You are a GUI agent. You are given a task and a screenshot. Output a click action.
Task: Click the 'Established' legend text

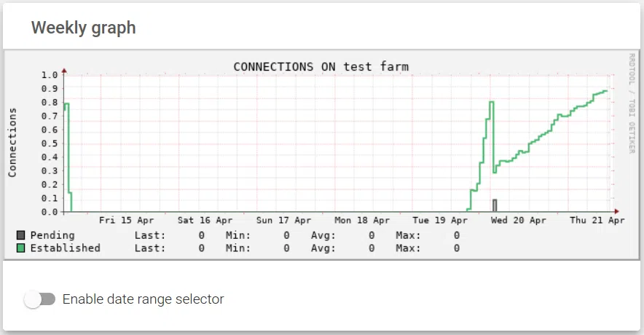pos(65,248)
